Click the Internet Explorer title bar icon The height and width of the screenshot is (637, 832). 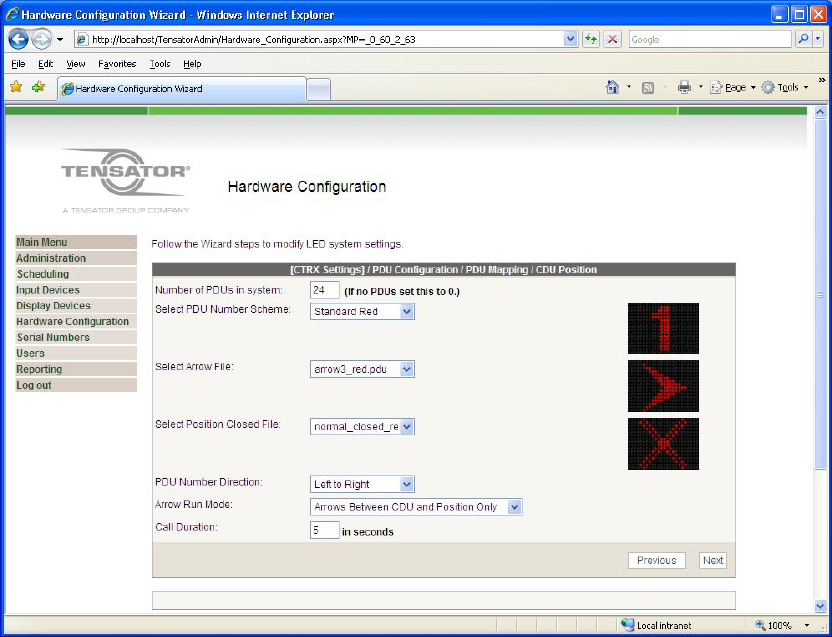tap(12, 14)
